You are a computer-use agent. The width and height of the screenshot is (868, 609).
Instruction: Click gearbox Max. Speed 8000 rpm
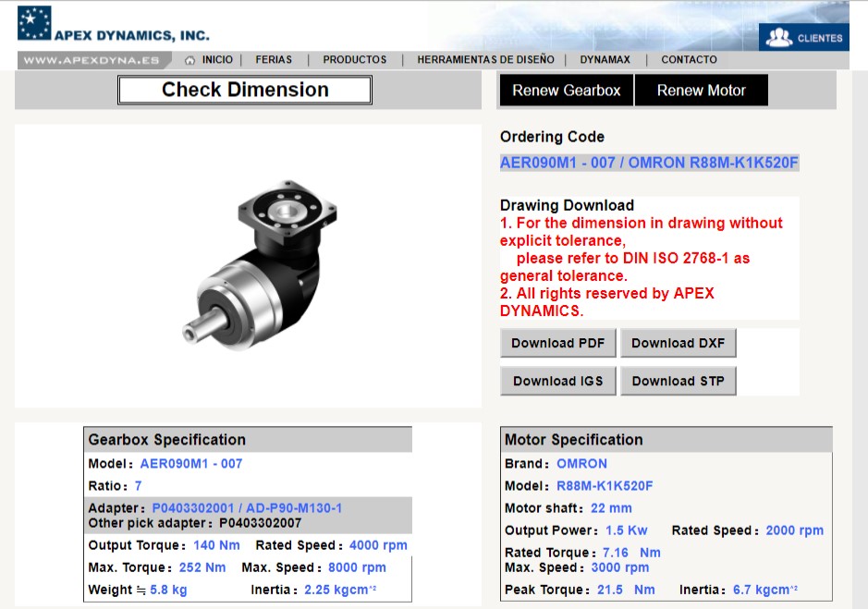pos(357,567)
